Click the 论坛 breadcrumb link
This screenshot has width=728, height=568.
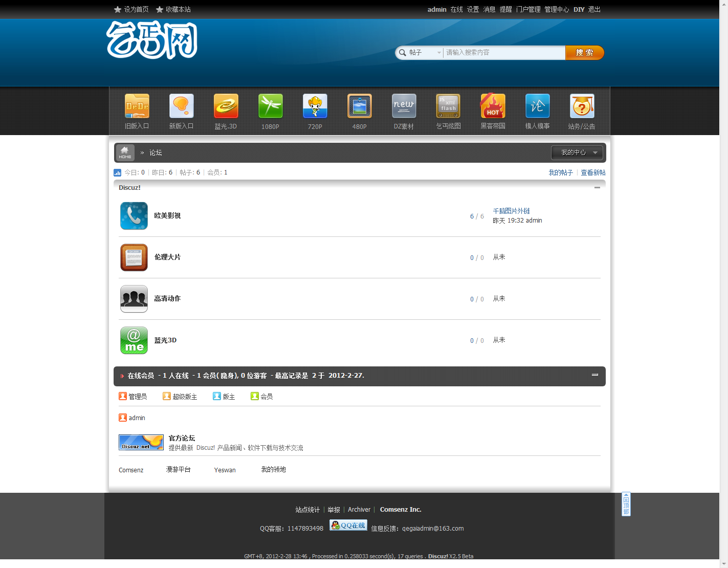point(156,152)
